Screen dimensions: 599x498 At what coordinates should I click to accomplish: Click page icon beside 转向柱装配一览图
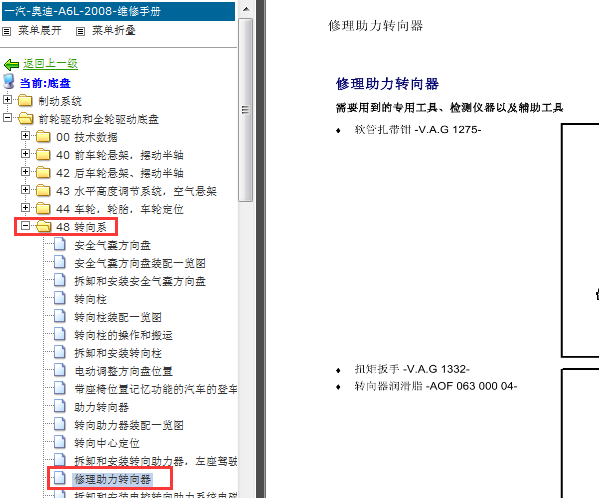point(60,315)
